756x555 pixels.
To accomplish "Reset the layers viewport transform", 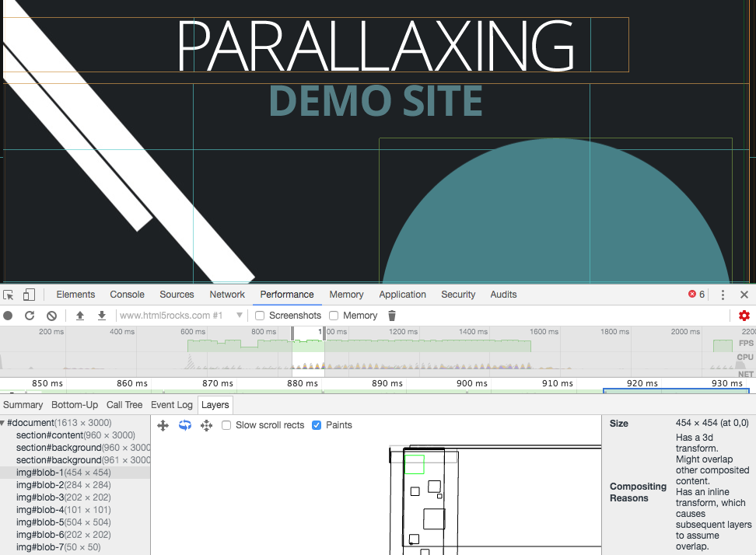I will [x=206, y=425].
